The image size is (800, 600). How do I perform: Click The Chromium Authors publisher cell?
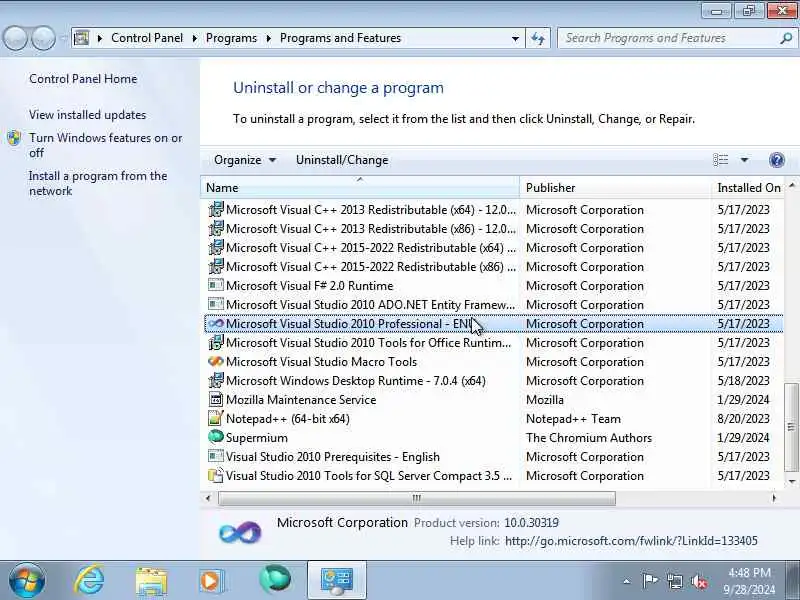pyautogui.click(x=589, y=438)
